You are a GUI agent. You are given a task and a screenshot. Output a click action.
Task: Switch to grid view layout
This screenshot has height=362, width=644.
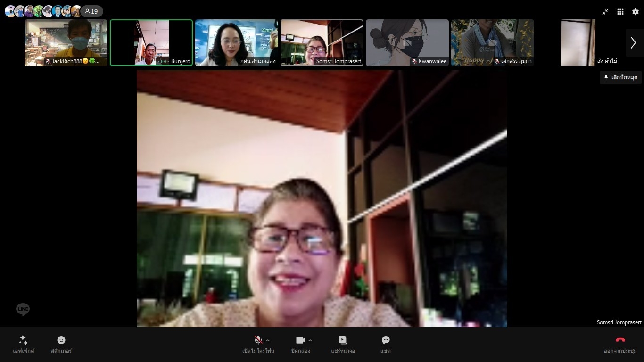tap(620, 12)
